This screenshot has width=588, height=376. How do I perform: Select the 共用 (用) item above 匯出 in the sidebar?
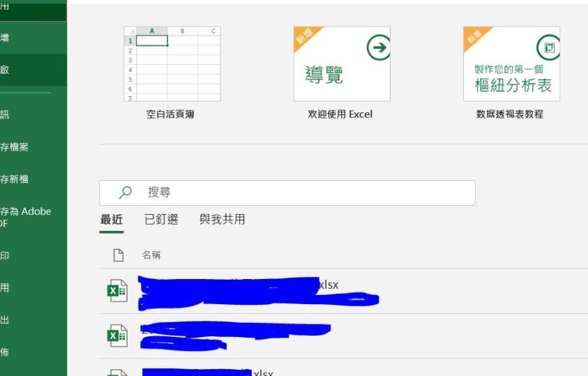[33, 288]
